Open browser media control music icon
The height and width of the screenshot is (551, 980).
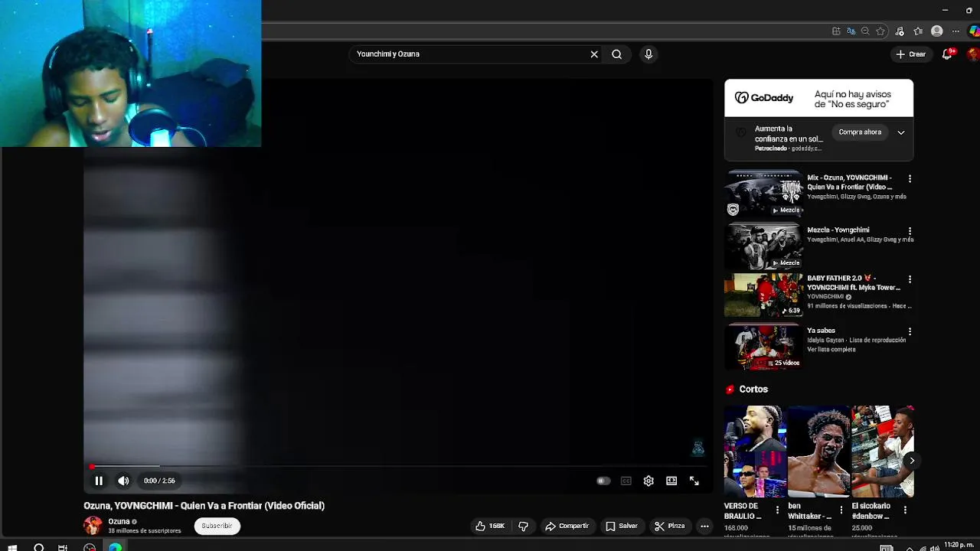tap(900, 31)
